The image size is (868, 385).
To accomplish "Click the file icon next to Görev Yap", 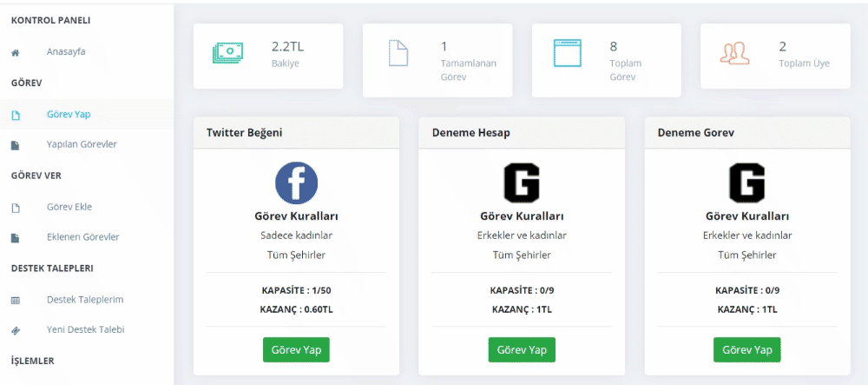I will pos(16,116).
